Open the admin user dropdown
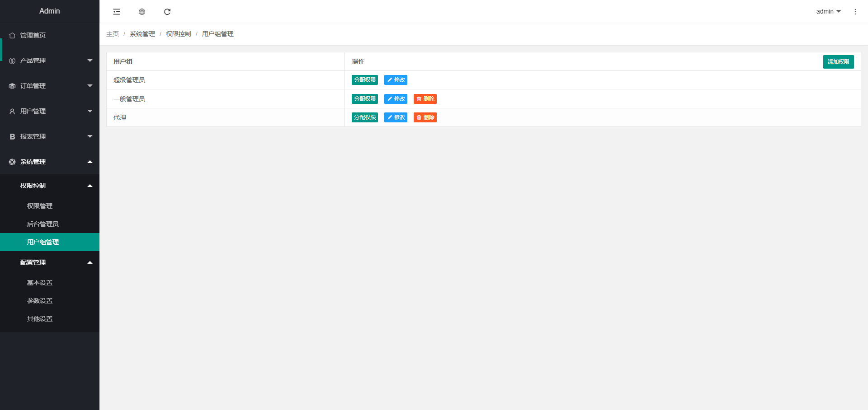 click(828, 11)
